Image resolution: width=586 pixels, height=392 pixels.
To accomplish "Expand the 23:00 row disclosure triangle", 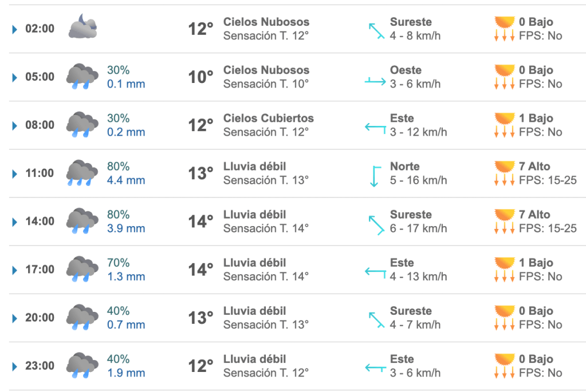I will (x=15, y=366).
